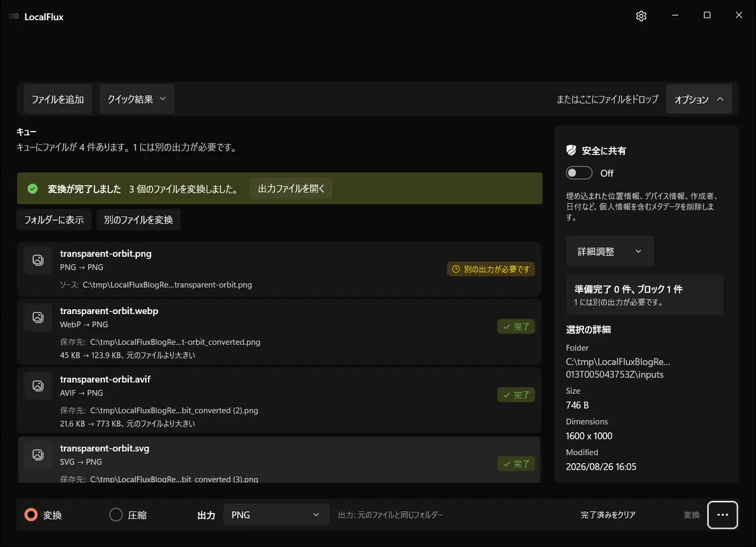
Task: Click saved path ending bit_converted (2).png
Action: (x=174, y=410)
